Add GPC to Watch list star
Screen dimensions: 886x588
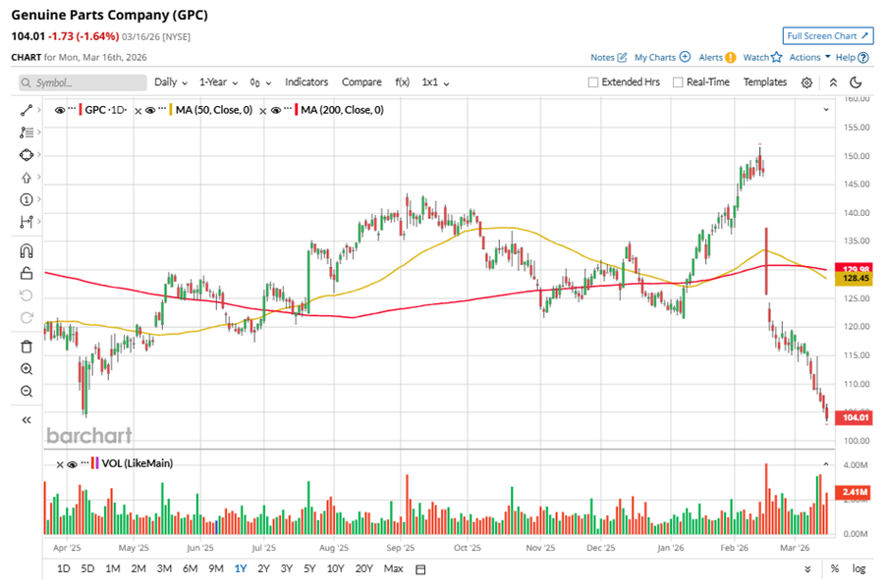pos(776,57)
